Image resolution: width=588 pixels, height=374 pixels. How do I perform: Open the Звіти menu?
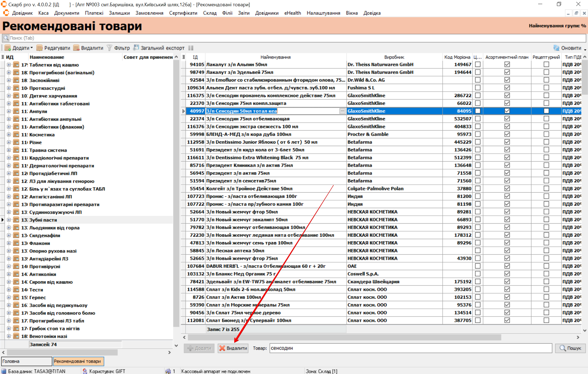click(243, 13)
